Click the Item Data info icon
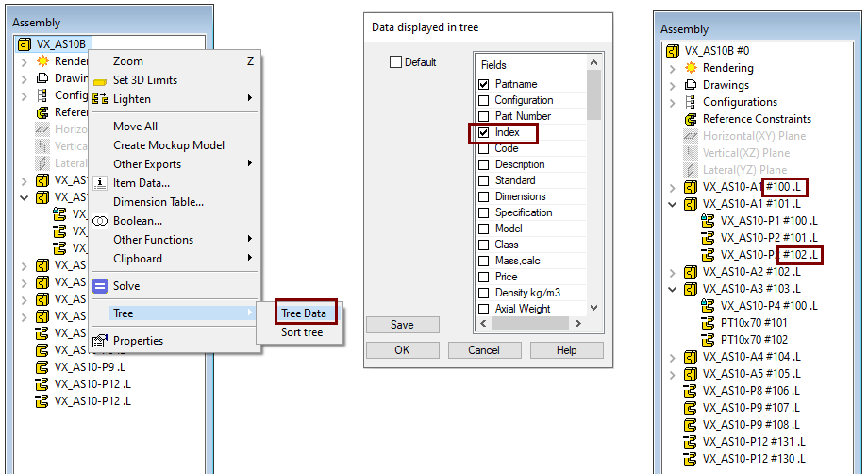 (100, 183)
